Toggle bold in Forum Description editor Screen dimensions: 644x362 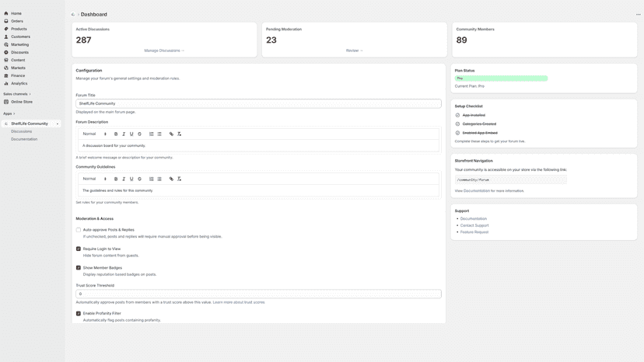click(116, 134)
